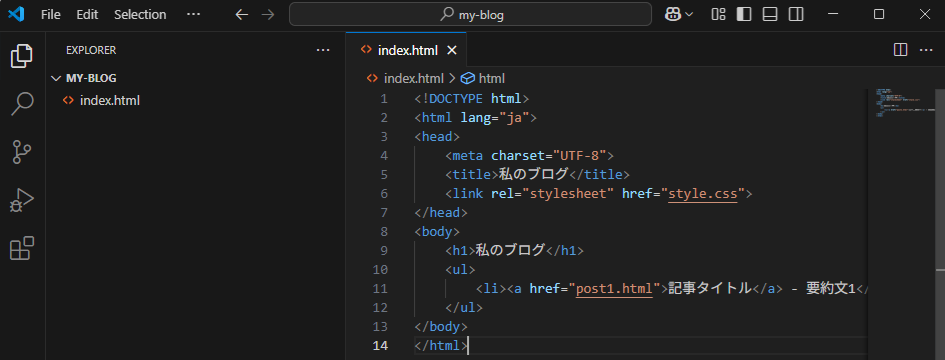Go back with the left arrow

click(x=241, y=14)
